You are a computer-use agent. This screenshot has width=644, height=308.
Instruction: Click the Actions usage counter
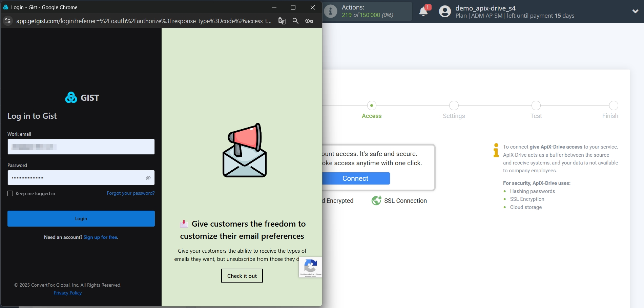(367, 15)
